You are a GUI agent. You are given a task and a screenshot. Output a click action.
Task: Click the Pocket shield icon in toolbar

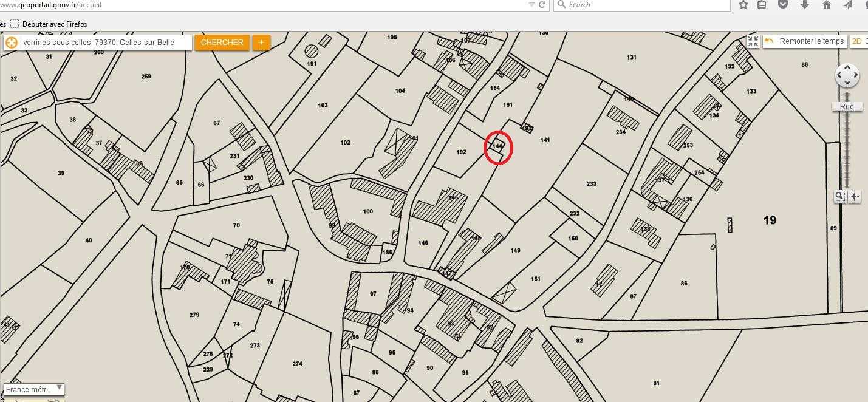pyautogui.click(x=783, y=4)
